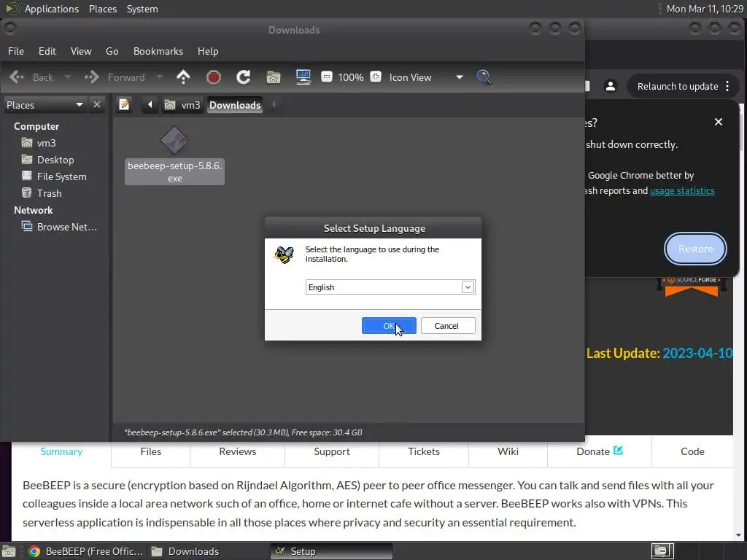747x560 pixels.
Task: Switch to Reviews tab on SourceForge
Action: (x=237, y=451)
